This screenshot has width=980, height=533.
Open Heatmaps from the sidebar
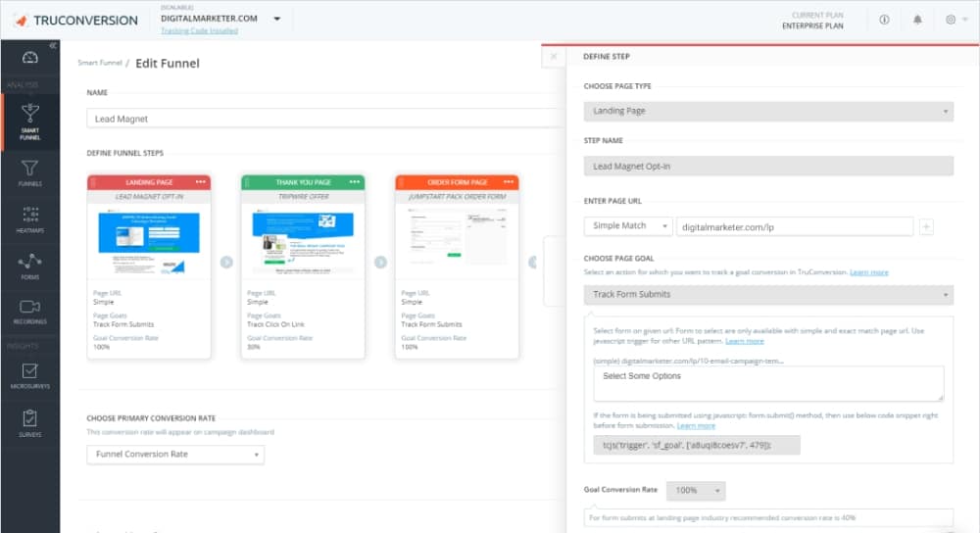pos(29,218)
